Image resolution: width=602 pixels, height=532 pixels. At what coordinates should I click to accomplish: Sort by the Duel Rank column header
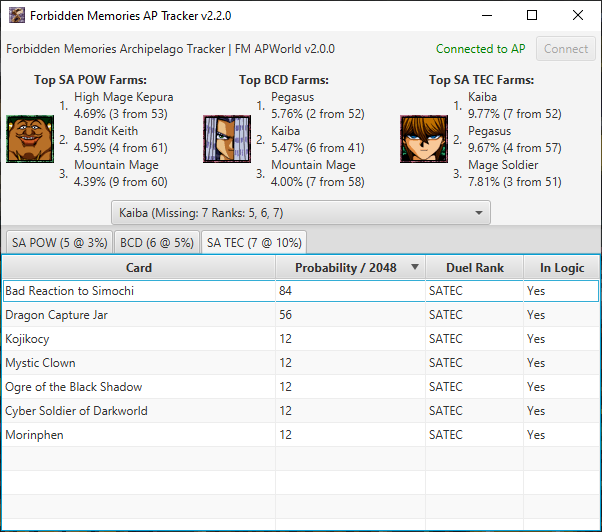click(x=475, y=268)
